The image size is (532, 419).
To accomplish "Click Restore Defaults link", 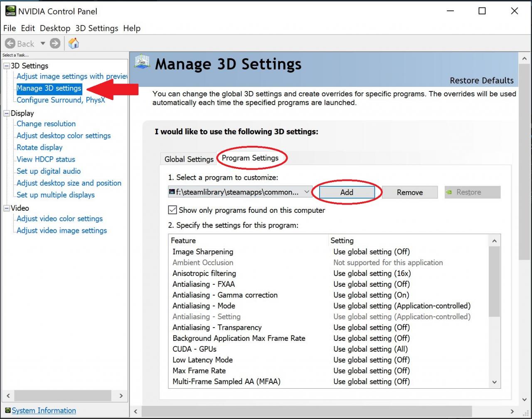I will [x=481, y=80].
